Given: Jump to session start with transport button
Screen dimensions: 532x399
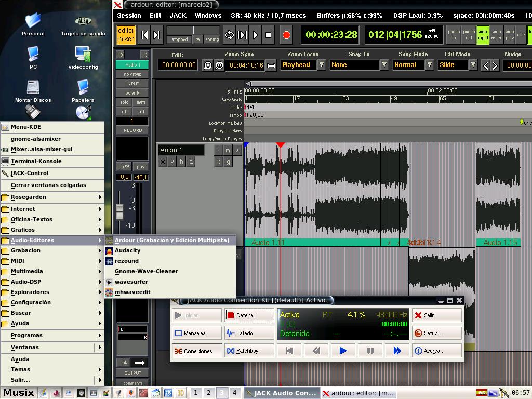Looking at the screenshot, I should click(145, 35).
